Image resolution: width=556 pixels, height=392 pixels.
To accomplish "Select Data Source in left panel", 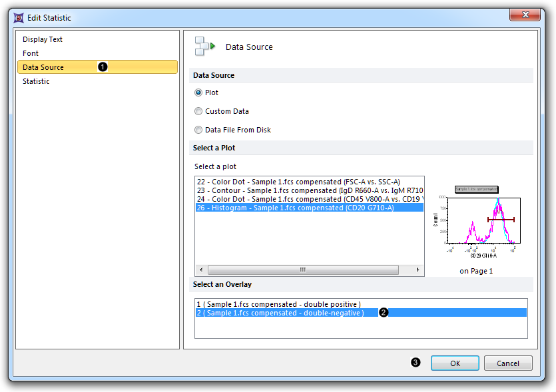I will [43, 67].
